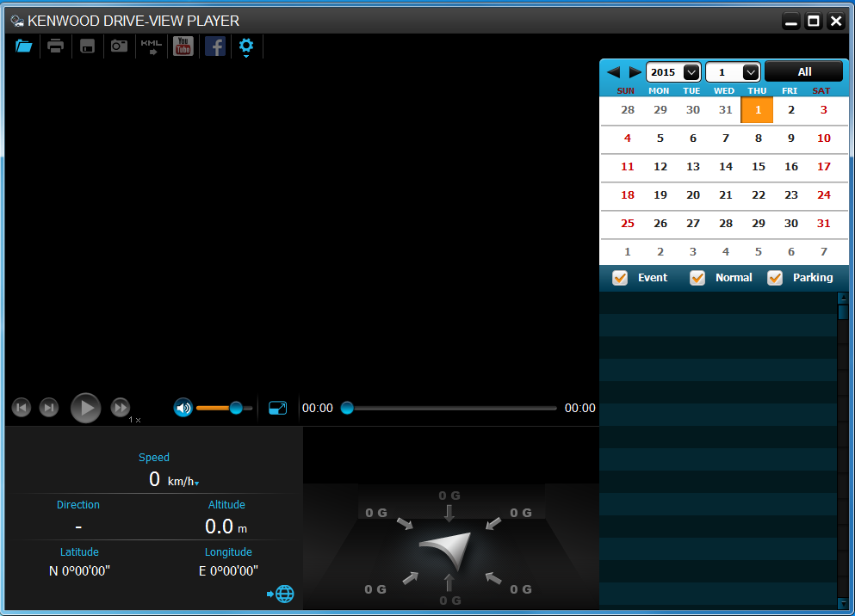Screen dimensions: 855x616
Task: Adjust the volume slider knob
Action: [x=236, y=408]
